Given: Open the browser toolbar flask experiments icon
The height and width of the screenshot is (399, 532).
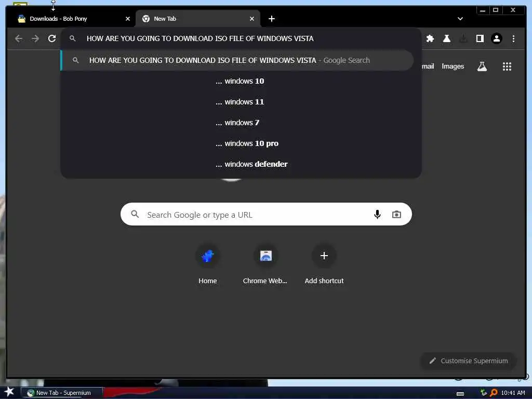Looking at the screenshot, I should pos(446,38).
